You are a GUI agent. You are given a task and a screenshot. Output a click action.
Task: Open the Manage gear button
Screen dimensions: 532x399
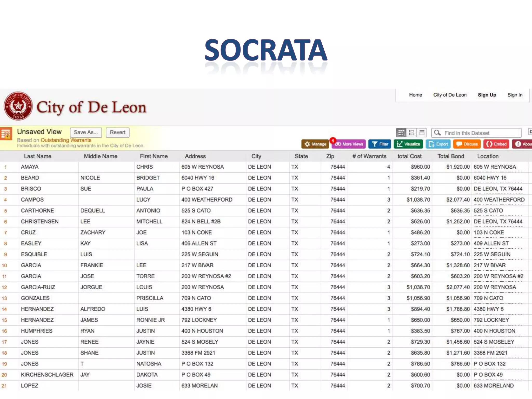[x=315, y=144]
